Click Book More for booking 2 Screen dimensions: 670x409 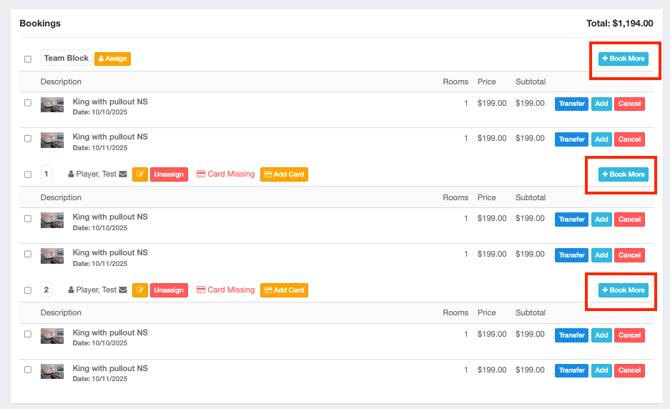[623, 290]
